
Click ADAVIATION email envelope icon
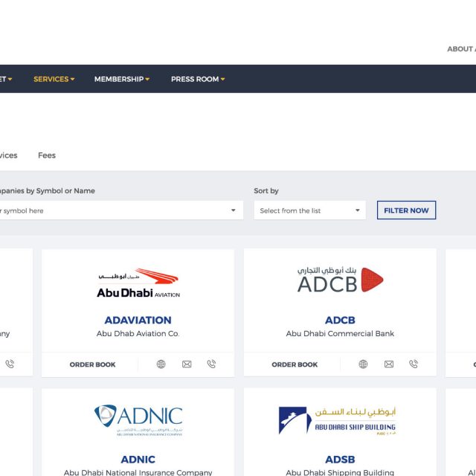(x=187, y=364)
